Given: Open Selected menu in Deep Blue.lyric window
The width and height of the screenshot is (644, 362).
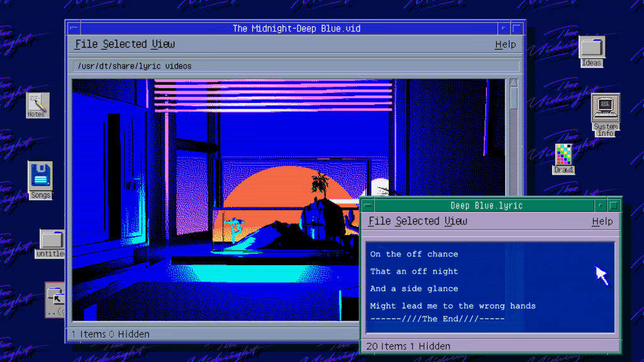Looking at the screenshot, I should pos(418,221).
